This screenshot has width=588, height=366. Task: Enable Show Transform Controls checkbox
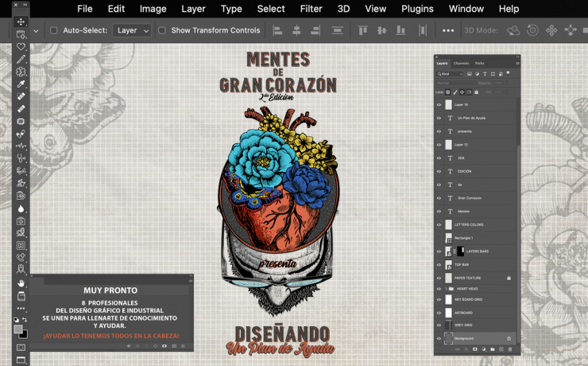pyautogui.click(x=162, y=30)
